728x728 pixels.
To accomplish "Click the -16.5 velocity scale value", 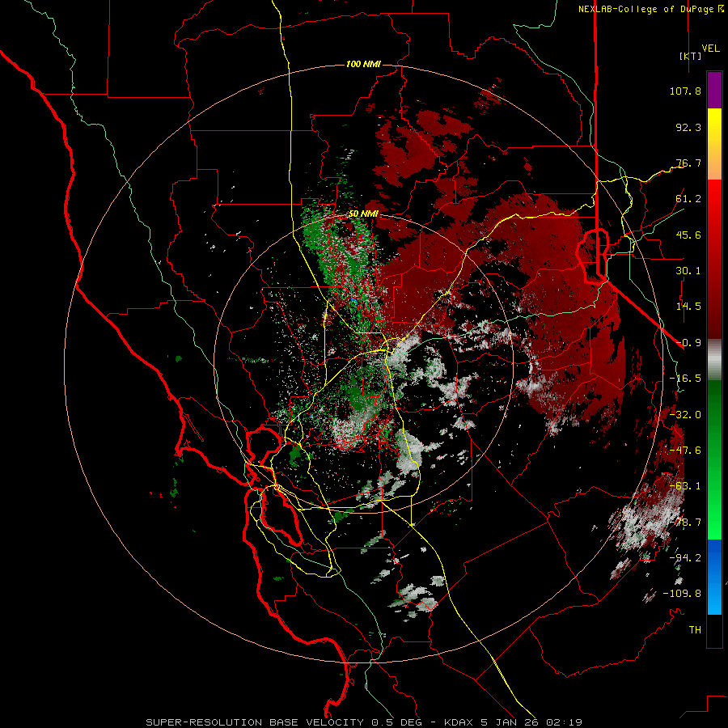I will click(685, 379).
